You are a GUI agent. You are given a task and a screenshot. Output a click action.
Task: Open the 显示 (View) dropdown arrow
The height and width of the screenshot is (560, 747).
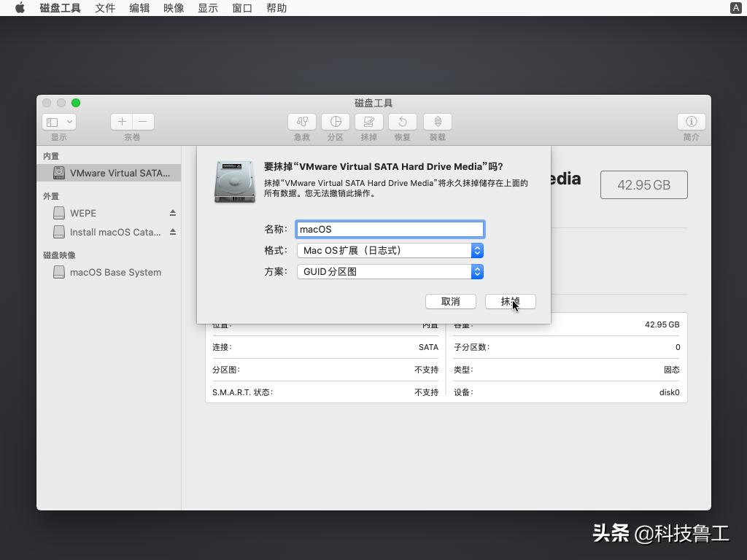click(x=69, y=121)
